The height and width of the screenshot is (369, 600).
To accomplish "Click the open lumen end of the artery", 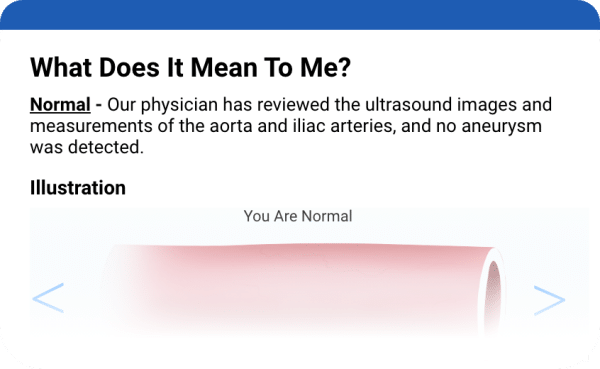I will point(494,293).
